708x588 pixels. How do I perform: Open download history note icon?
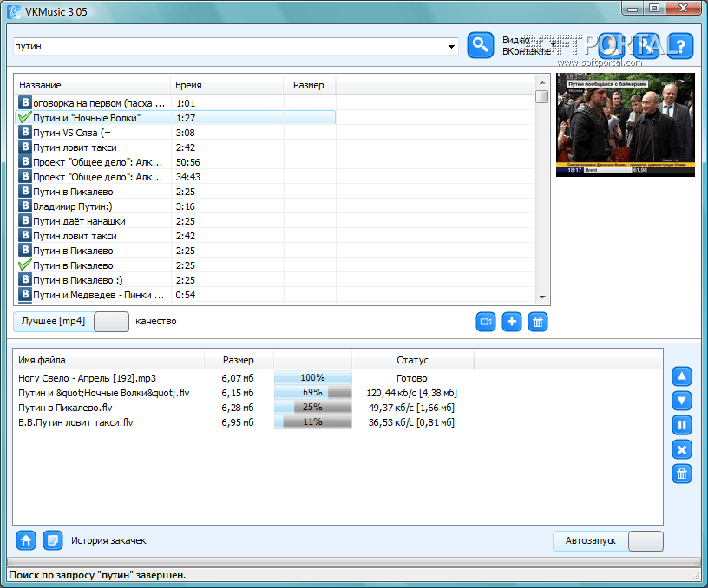pyautogui.click(x=53, y=540)
